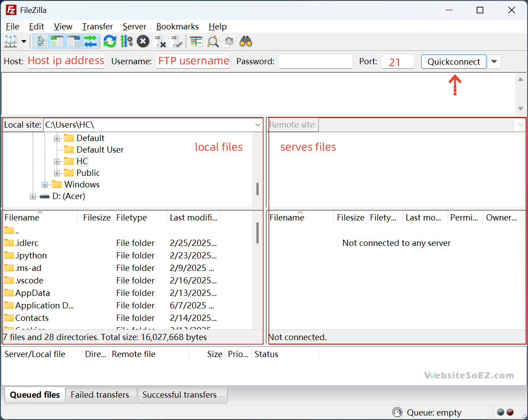Toggle directory comparison icon
Image resolution: width=528 pixels, height=420 pixels.
coord(213,42)
